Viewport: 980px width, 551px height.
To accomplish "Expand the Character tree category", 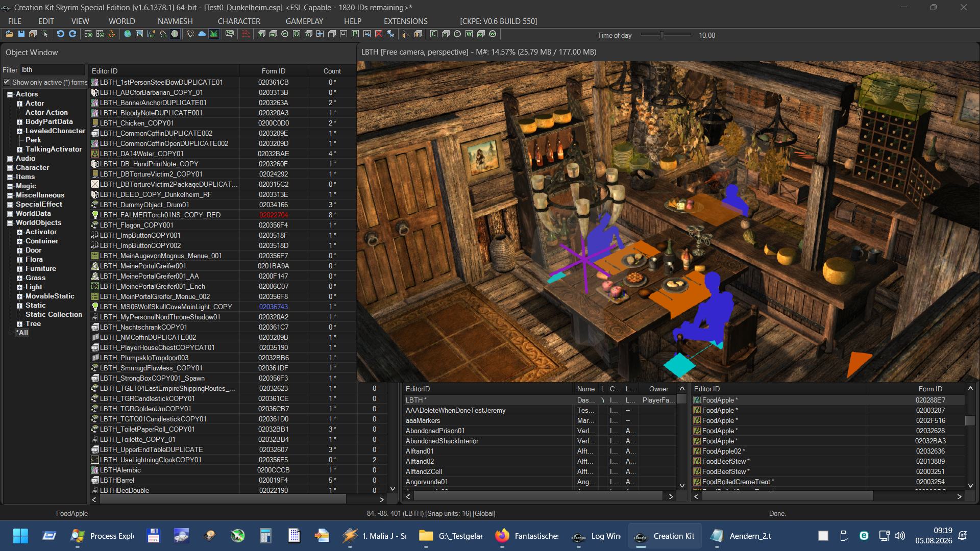I will [10, 168].
